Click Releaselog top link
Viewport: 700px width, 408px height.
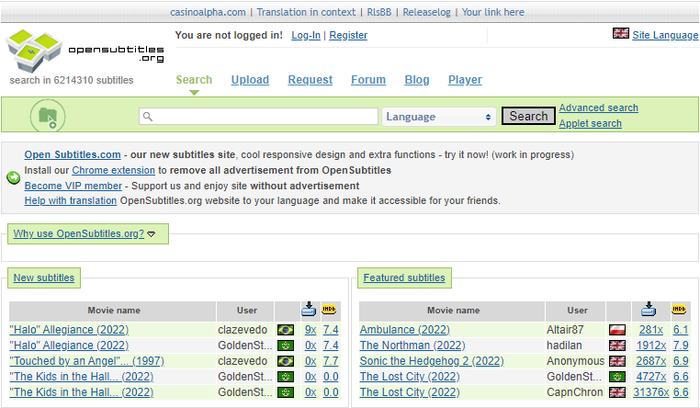(426, 12)
